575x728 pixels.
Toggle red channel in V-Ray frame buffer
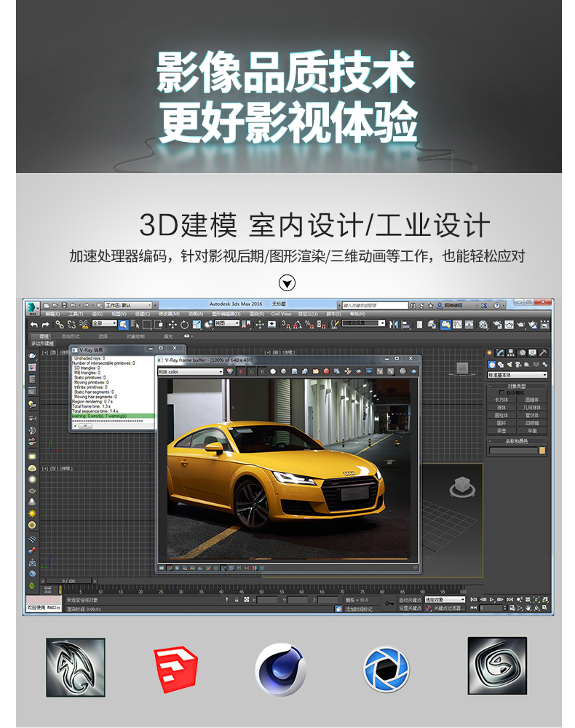tap(241, 371)
